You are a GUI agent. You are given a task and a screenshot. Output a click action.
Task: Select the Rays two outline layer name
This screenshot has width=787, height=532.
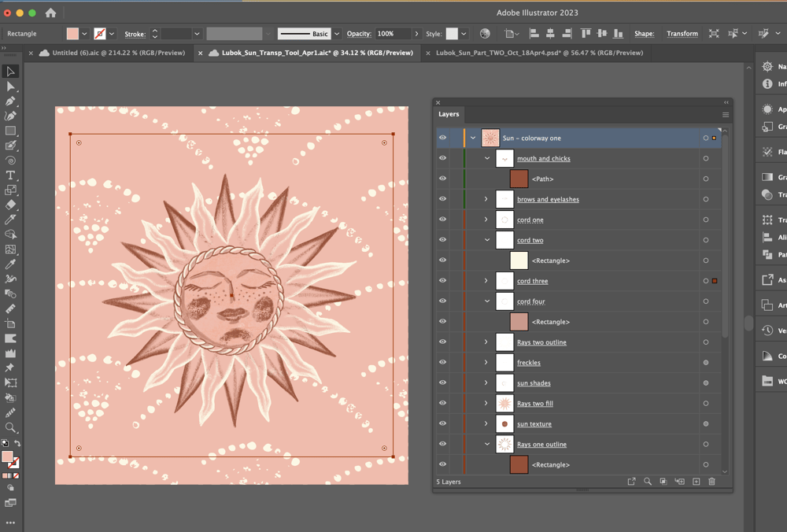click(x=541, y=342)
